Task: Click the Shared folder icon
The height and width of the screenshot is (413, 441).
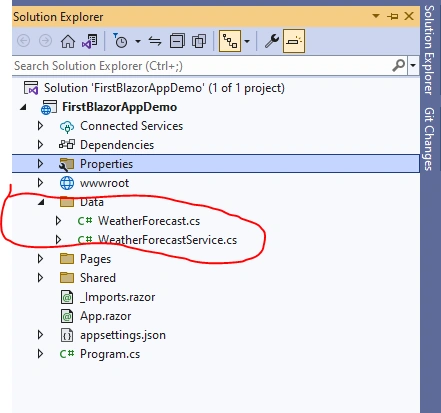Action: point(67,278)
